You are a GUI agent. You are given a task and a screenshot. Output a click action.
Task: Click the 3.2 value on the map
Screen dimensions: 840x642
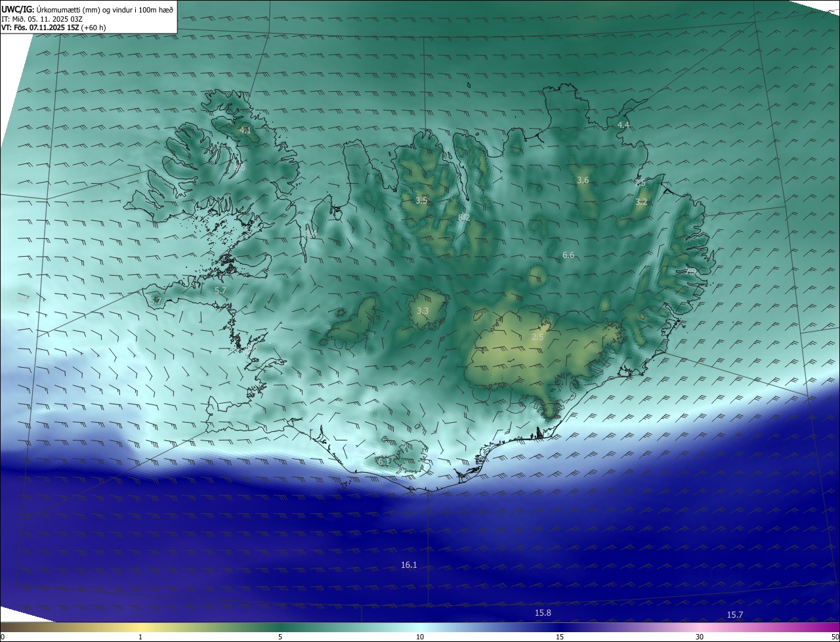[641, 202]
